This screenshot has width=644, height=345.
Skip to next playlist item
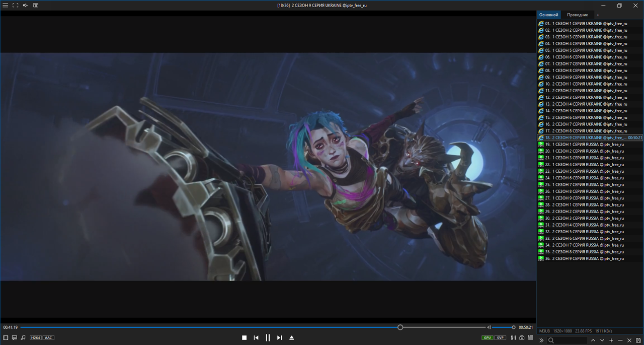pos(279,337)
